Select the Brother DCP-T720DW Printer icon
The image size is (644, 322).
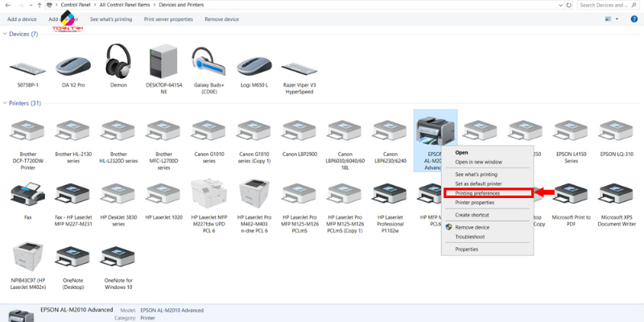27,130
